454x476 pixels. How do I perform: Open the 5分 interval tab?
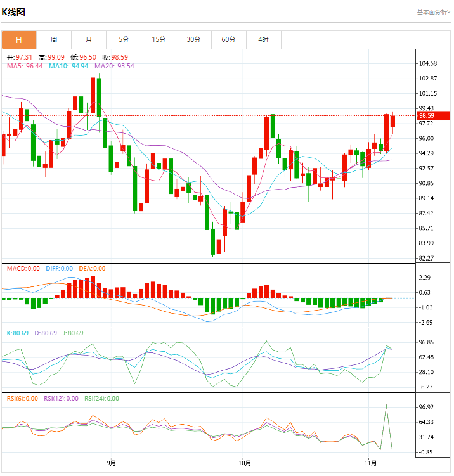point(124,40)
